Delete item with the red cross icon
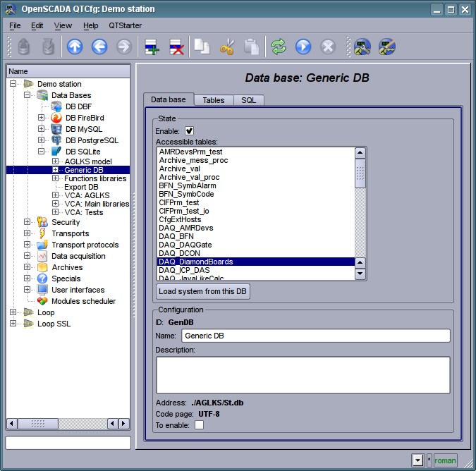476x471 pixels. tap(176, 47)
